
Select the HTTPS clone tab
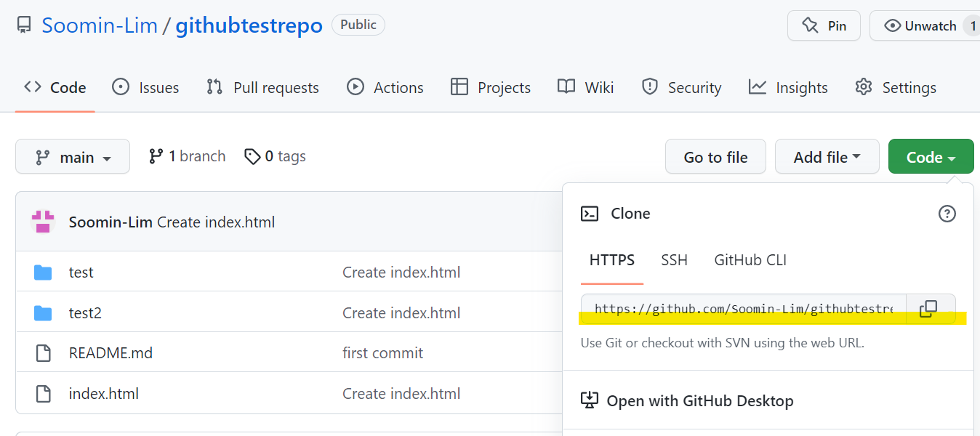612,260
